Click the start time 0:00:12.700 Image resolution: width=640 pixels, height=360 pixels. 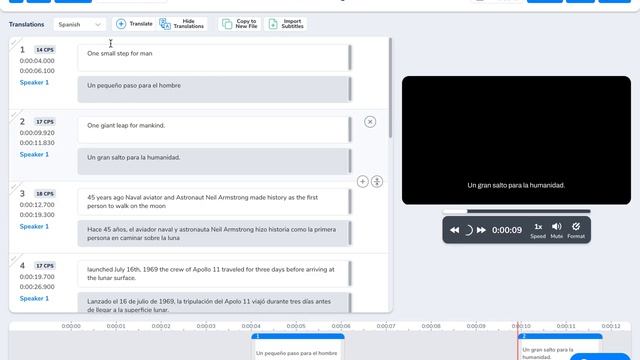click(37, 204)
